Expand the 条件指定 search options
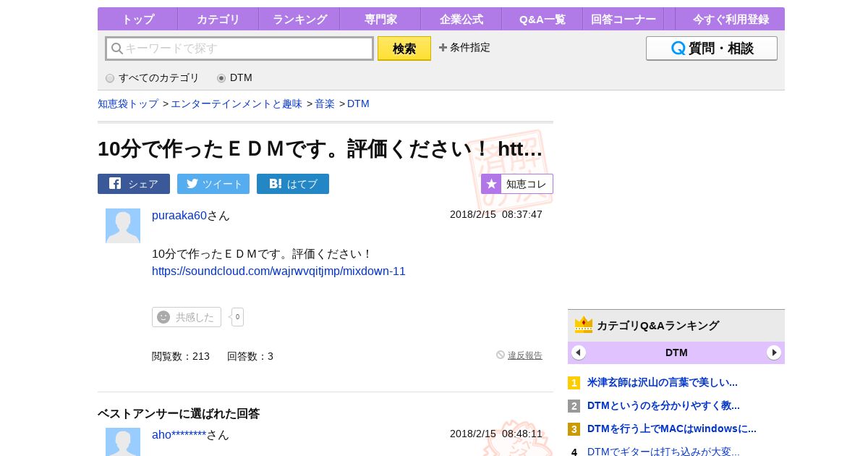Image resolution: width=868 pixels, height=456 pixels. (464, 48)
